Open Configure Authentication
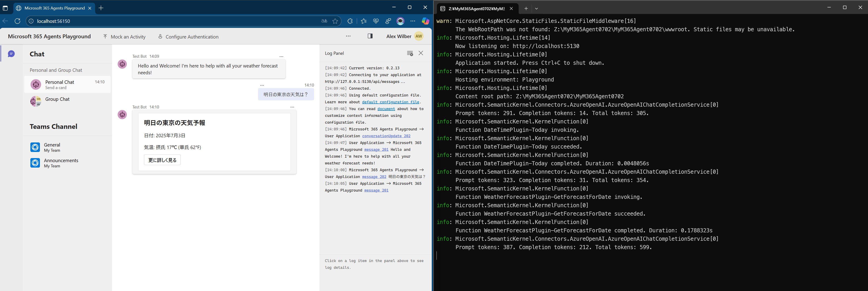 pyautogui.click(x=188, y=37)
